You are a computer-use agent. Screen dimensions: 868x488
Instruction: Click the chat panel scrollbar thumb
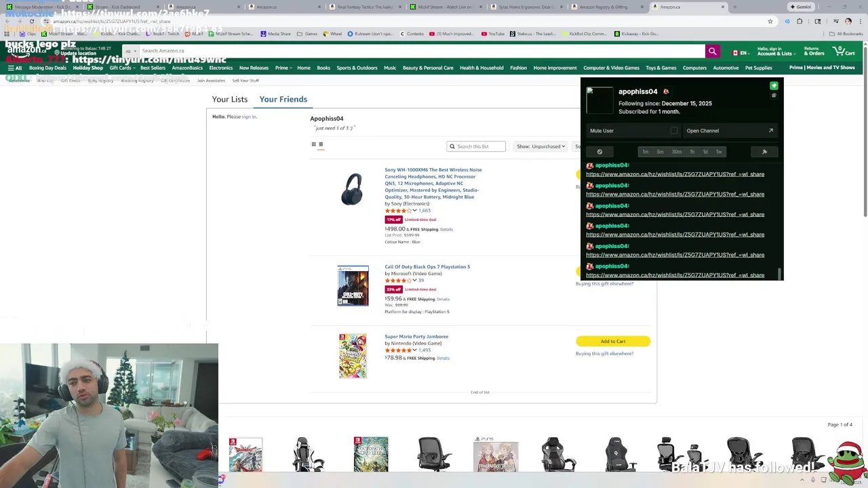(780, 273)
